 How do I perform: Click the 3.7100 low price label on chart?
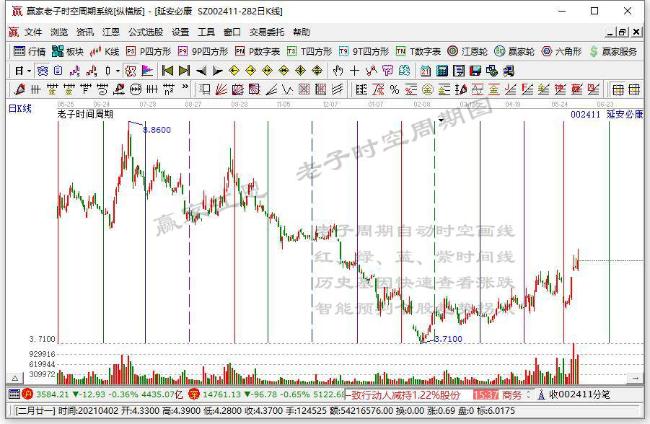[x=448, y=339]
